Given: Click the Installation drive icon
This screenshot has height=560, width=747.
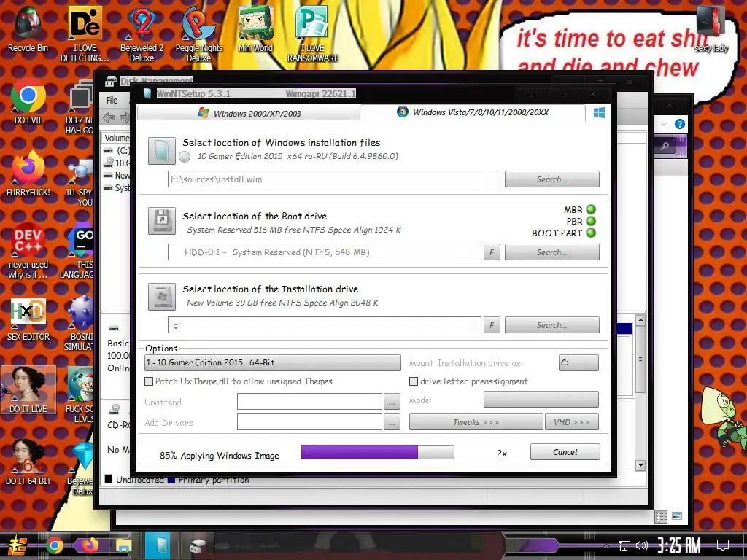Looking at the screenshot, I should click(161, 296).
